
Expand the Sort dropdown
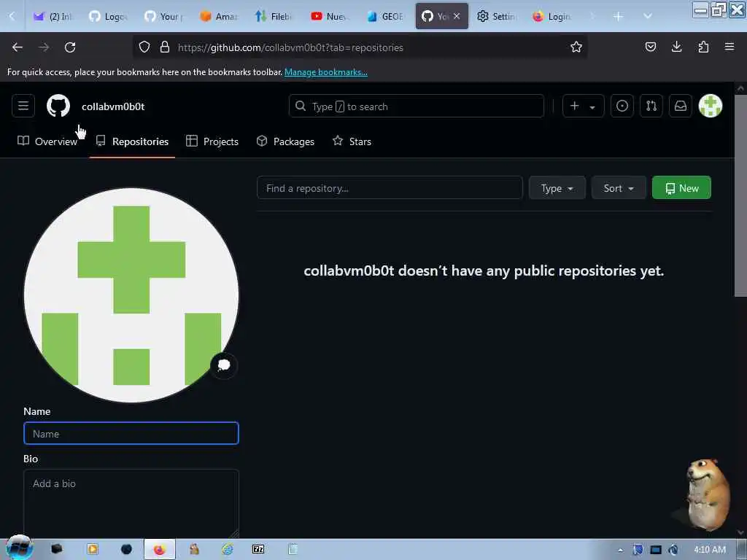tap(619, 188)
